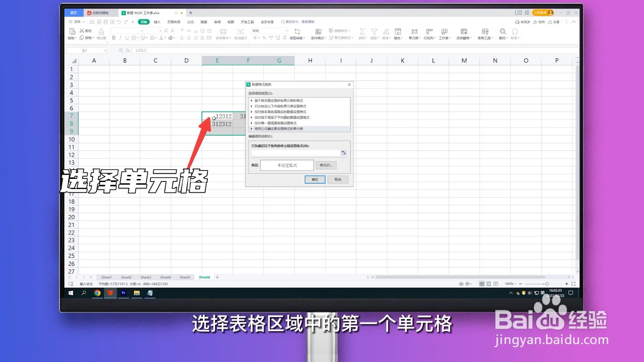
Task: Expand the File (文件) menu arrow
Action: (x=84, y=22)
